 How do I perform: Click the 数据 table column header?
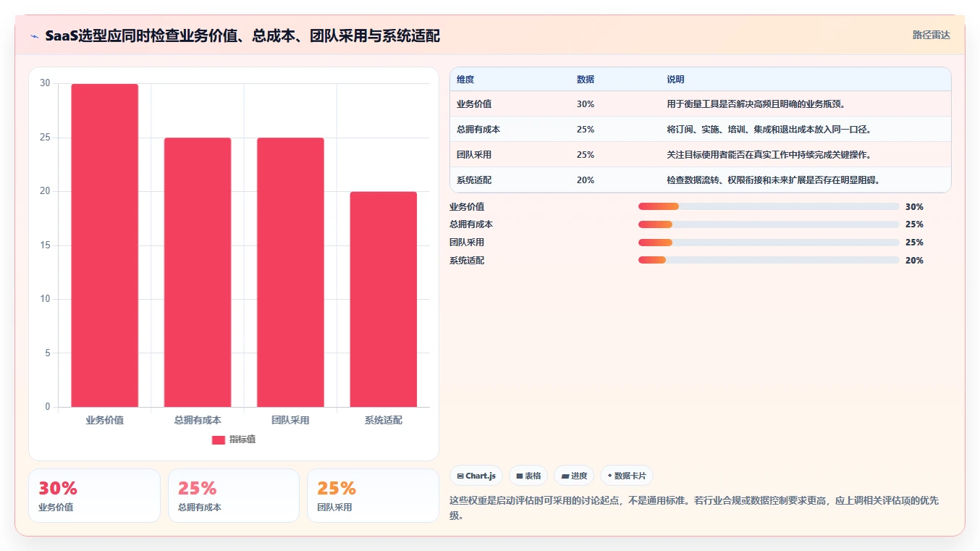pyautogui.click(x=586, y=80)
